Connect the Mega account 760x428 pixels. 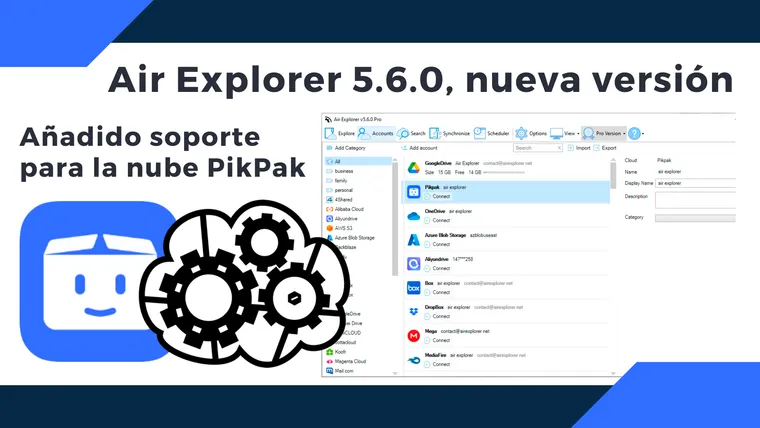coord(438,340)
